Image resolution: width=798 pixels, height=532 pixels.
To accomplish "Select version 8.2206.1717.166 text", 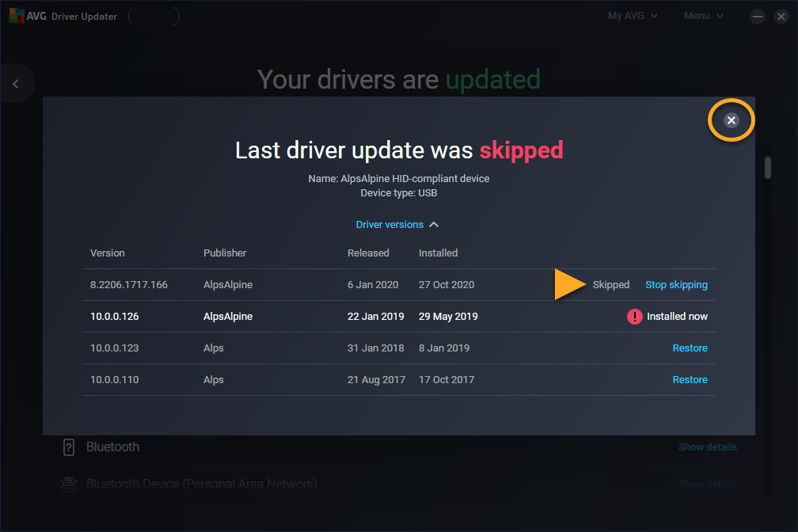I will (x=129, y=284).
